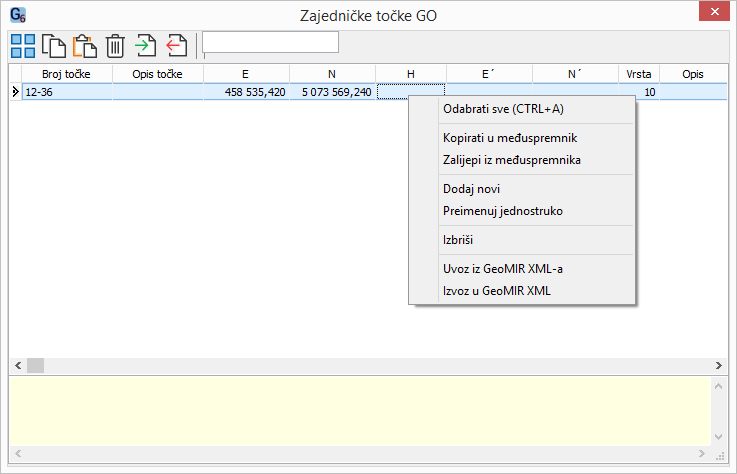Click the Opis column header
Viewport: 737px width, 474px height.
(693, 74)
